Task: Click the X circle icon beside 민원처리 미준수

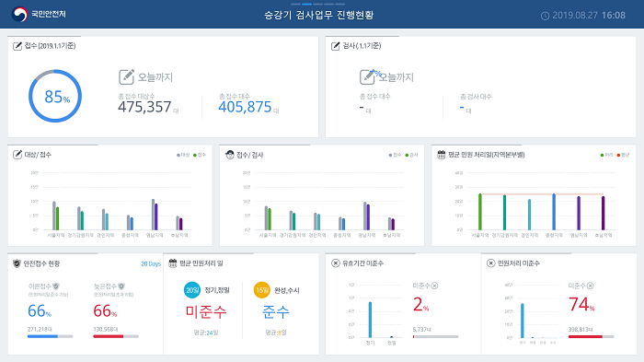Action: [x=490, y=263]
